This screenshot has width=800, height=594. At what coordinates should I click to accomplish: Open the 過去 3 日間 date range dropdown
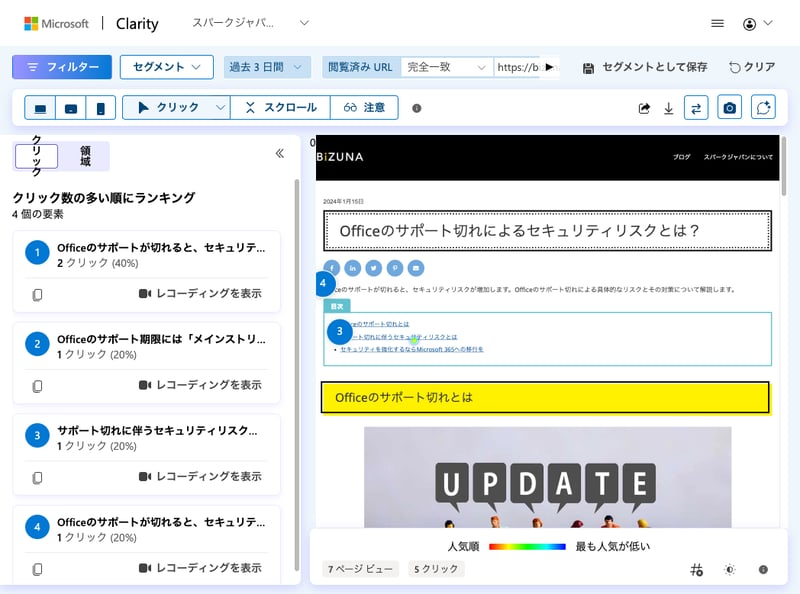pyautogui.click(x=267, y=67)
